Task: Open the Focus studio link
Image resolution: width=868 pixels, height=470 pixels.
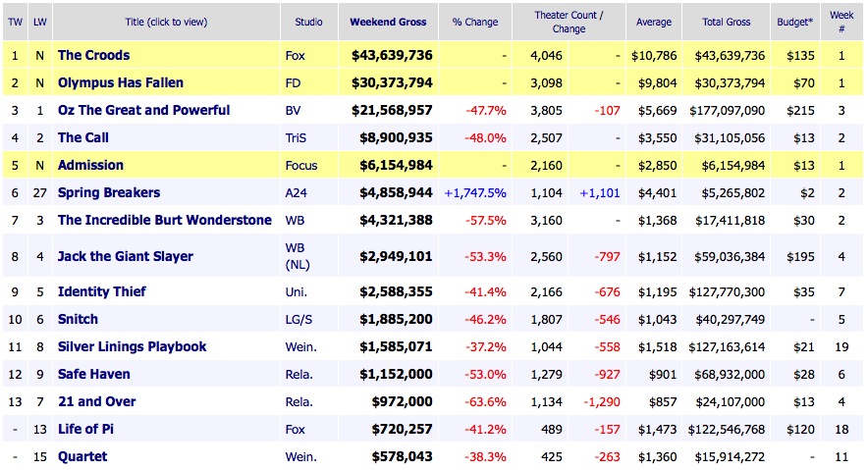Action: coord(299,165)
